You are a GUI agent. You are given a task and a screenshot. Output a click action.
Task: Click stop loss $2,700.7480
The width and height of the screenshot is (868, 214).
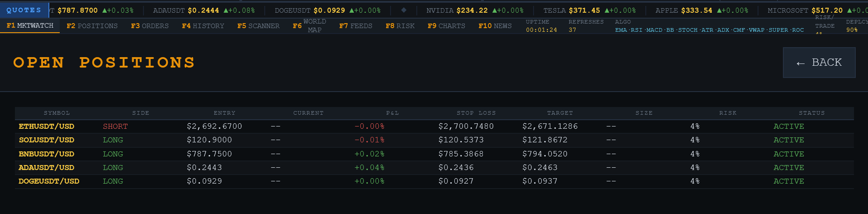click(466, 126)
